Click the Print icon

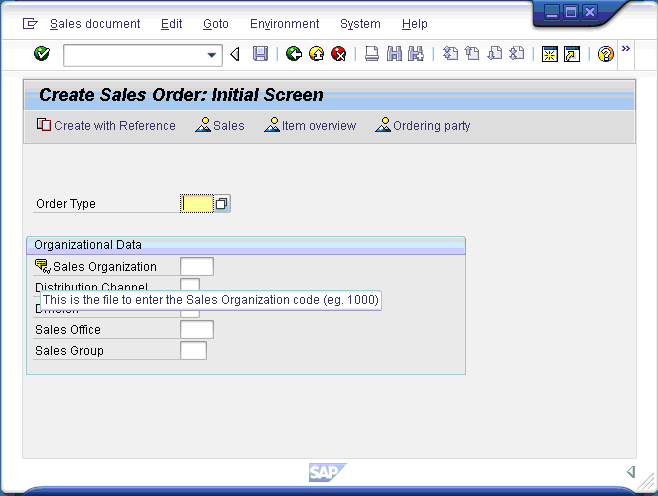pyautogui.click(x=372, y=54)
